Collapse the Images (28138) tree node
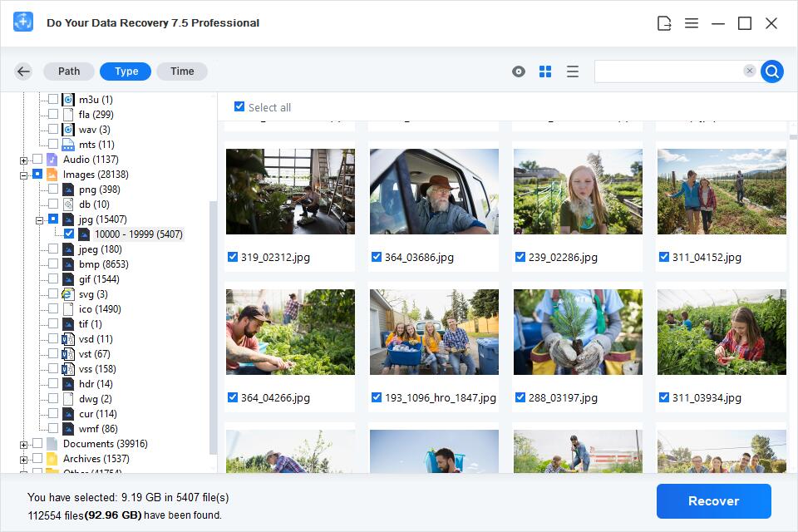Viewport: 798px width, 532px height. [24, 175]
